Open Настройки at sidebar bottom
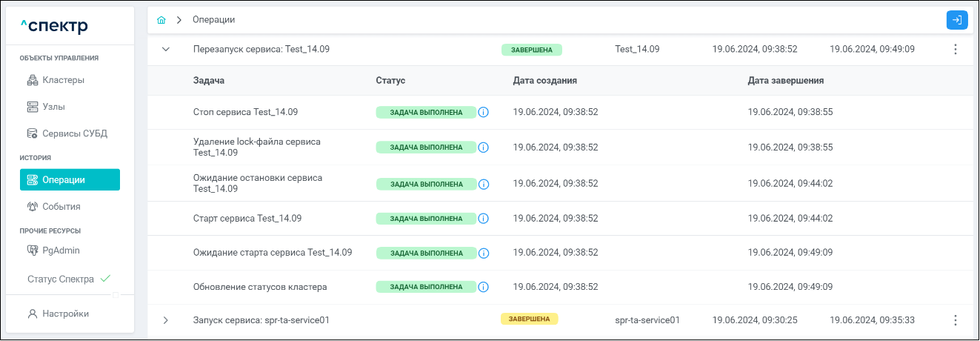The height and width of the screenshot is (341, 980). 65,314
